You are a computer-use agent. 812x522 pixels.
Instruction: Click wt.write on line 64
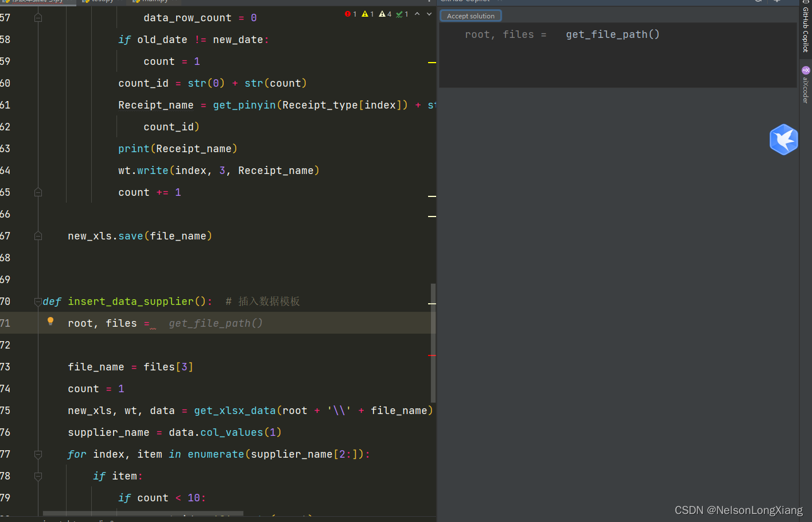click(143, 171)
